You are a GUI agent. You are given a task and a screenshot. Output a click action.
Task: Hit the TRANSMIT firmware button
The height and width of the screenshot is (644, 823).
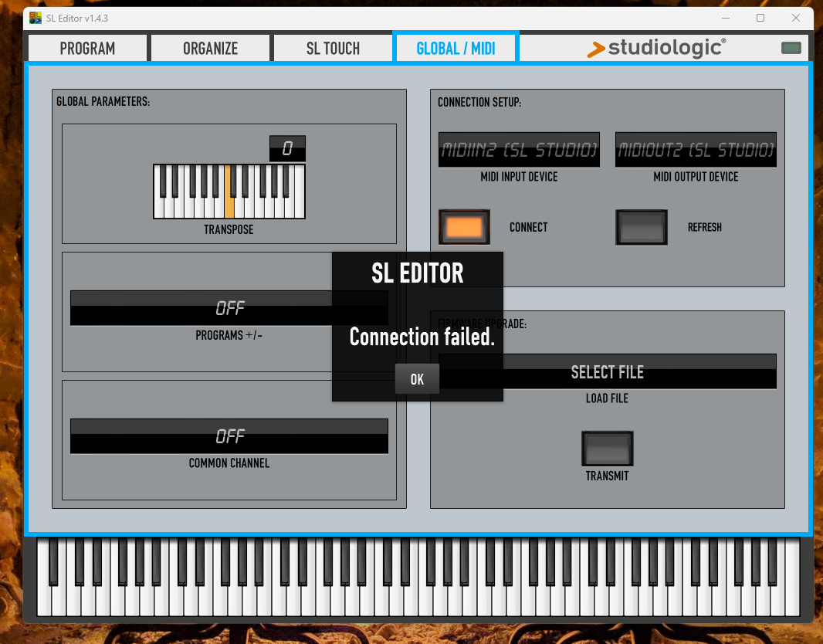pyautogui.click(x=608, y=448)
